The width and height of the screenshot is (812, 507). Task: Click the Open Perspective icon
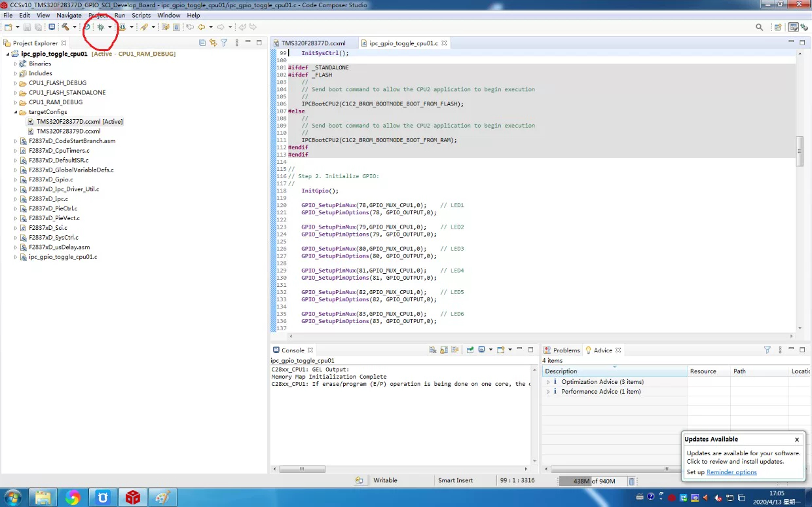[778, 27]
